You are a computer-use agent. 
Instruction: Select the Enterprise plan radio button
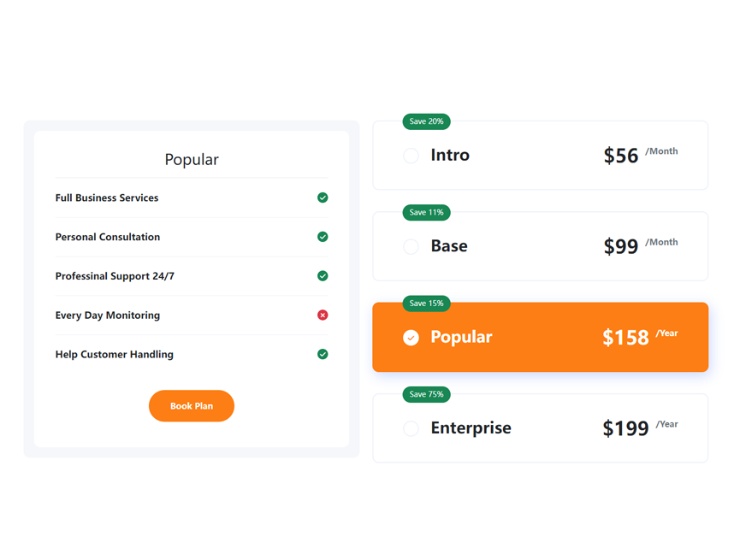(411, 428)
